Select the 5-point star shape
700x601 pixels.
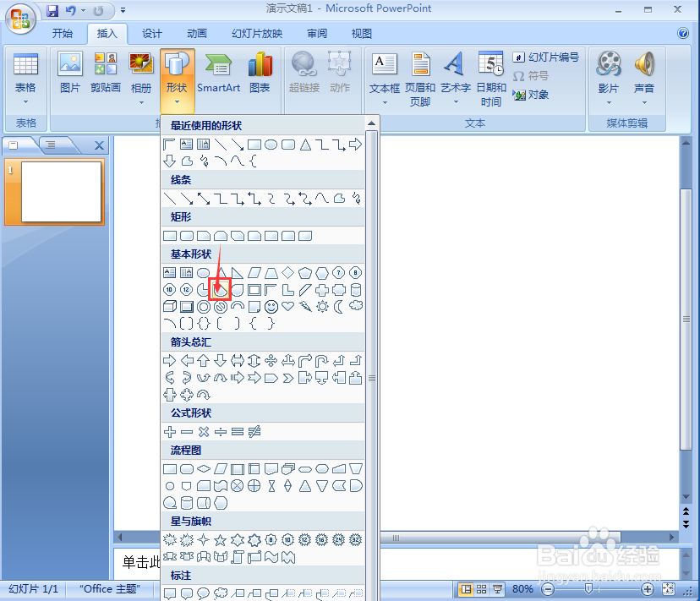[220, 540]
